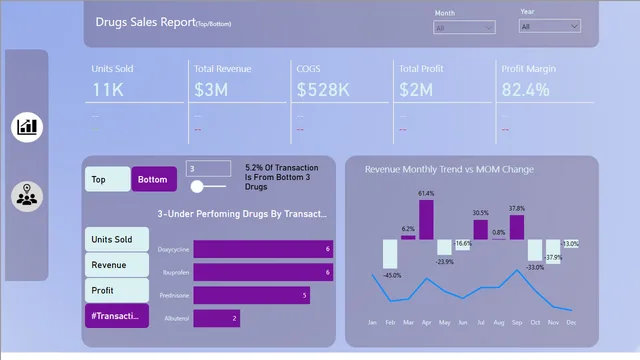Image resolution: width=640 pixels, height=360 pixels.
Task: Click the March 6.2% MOM bar
Action: 408,237
